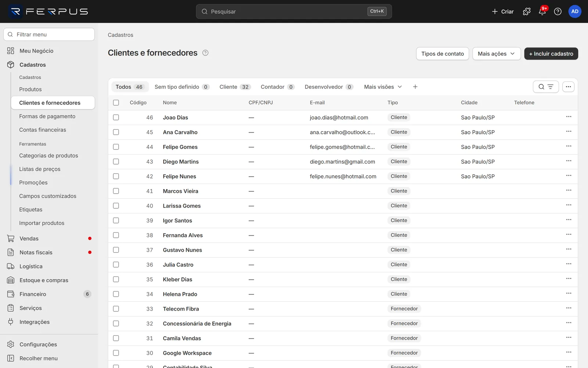Open the notifications bell

(x=542, y=11)
